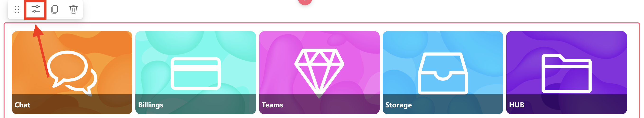The width and height of the screenshot is (644, 118).
Task: Open the web part edit settings icon
Action: click(x=36, y=9)
